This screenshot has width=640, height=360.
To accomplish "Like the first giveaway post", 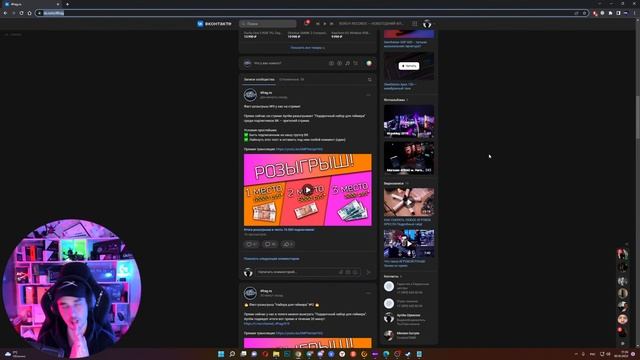I will point(251,244).
